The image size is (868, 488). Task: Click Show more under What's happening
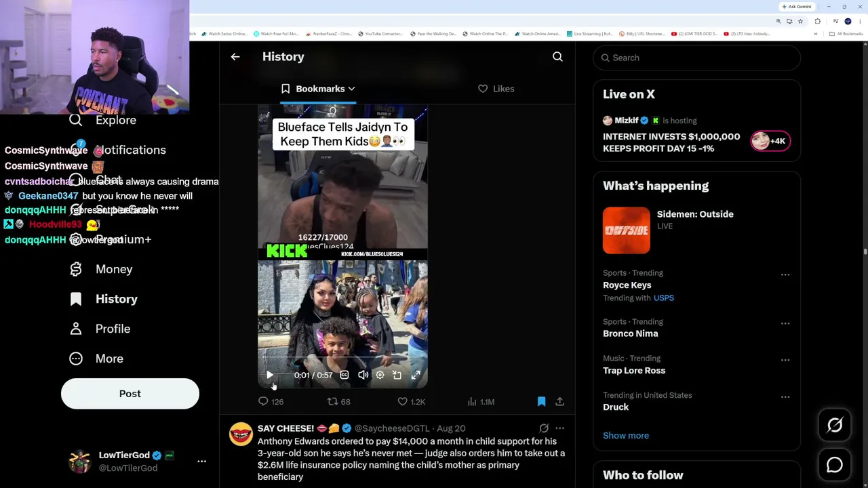click(x=626, y=436)
